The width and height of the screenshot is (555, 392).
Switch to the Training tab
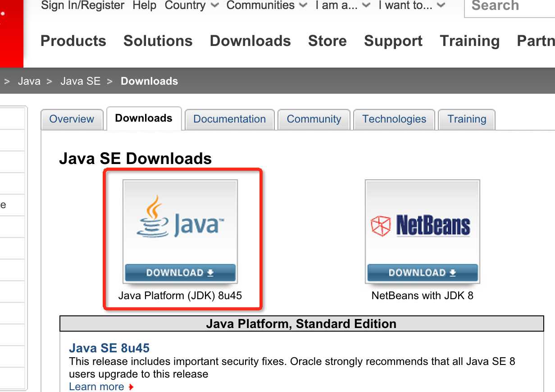pyautogui.click(x=467, y=119)
